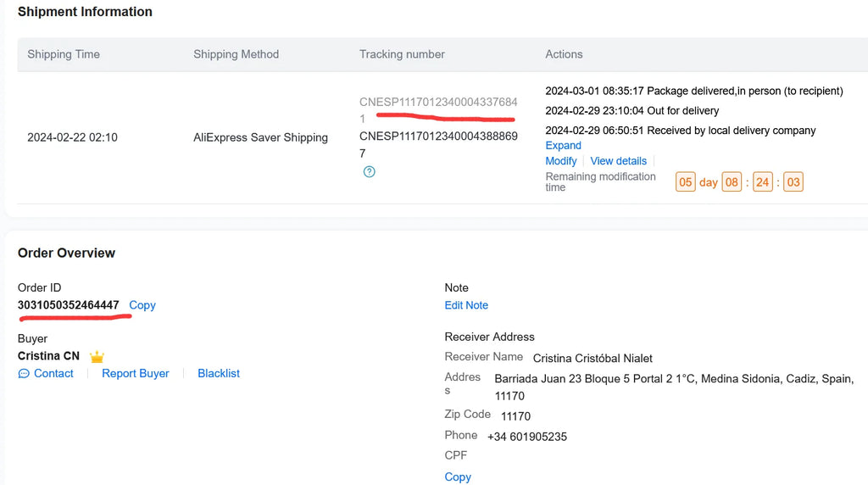Click the buyer name Cristina CN
Image resolution: width=868 pixels, height=485 pixels.
click(48, 356)
